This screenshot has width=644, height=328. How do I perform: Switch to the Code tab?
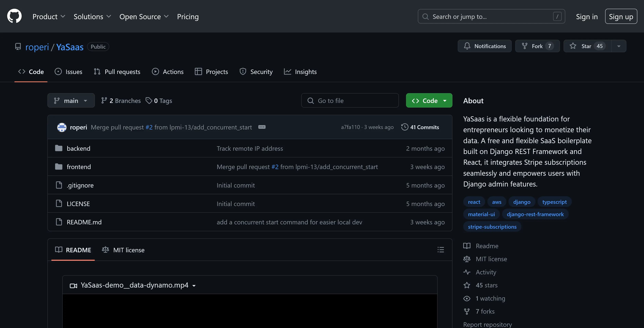pyautogui.click(x=31, y=72)
